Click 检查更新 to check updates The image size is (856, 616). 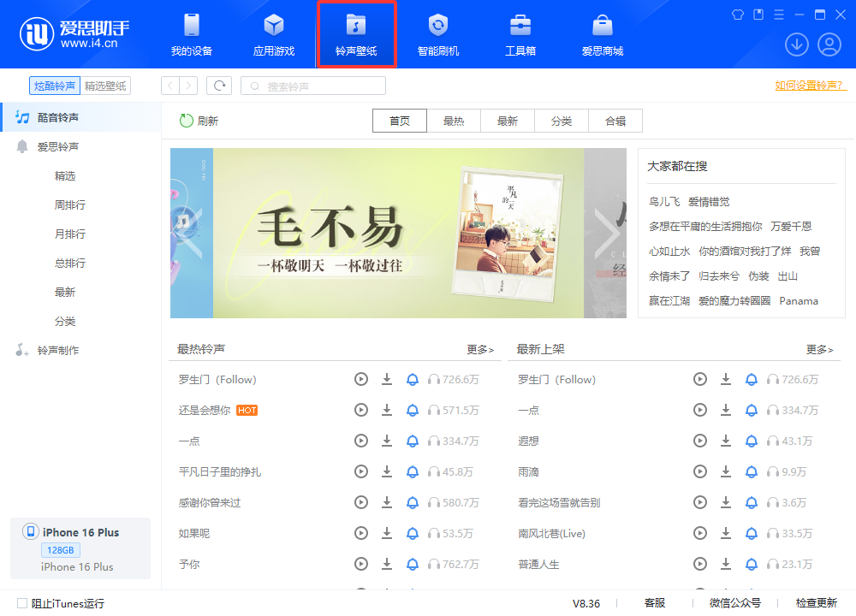(817, 603)
